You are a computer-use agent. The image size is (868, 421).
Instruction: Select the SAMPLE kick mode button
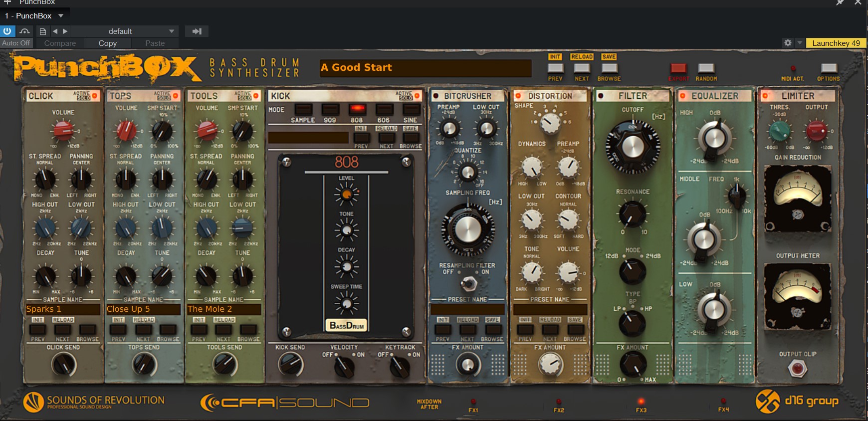tap(303, 109)
